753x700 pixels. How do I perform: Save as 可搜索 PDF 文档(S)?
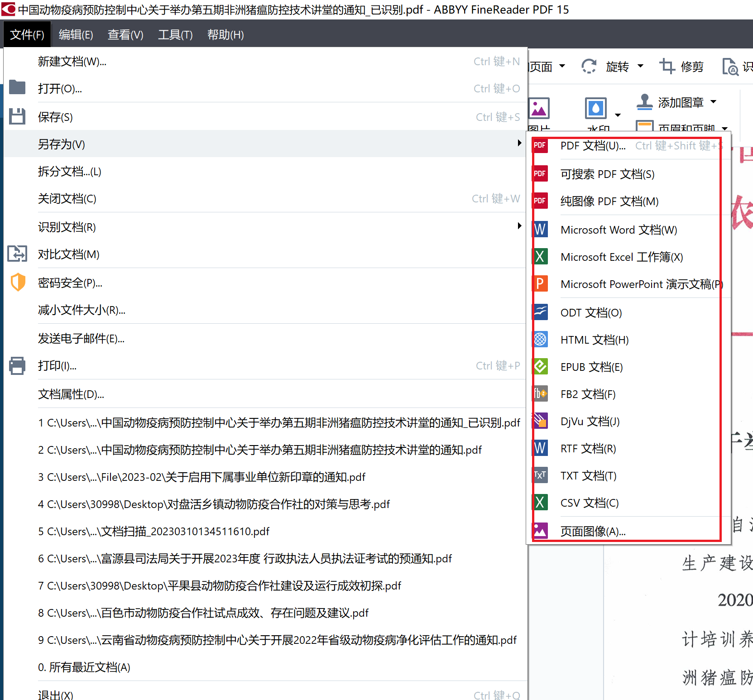coord(628,174)
